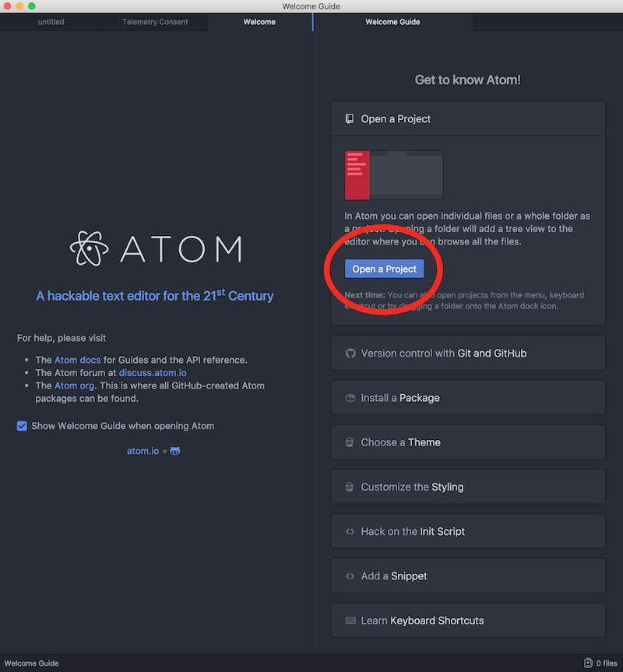Open the Atom org link

(75, 385)
